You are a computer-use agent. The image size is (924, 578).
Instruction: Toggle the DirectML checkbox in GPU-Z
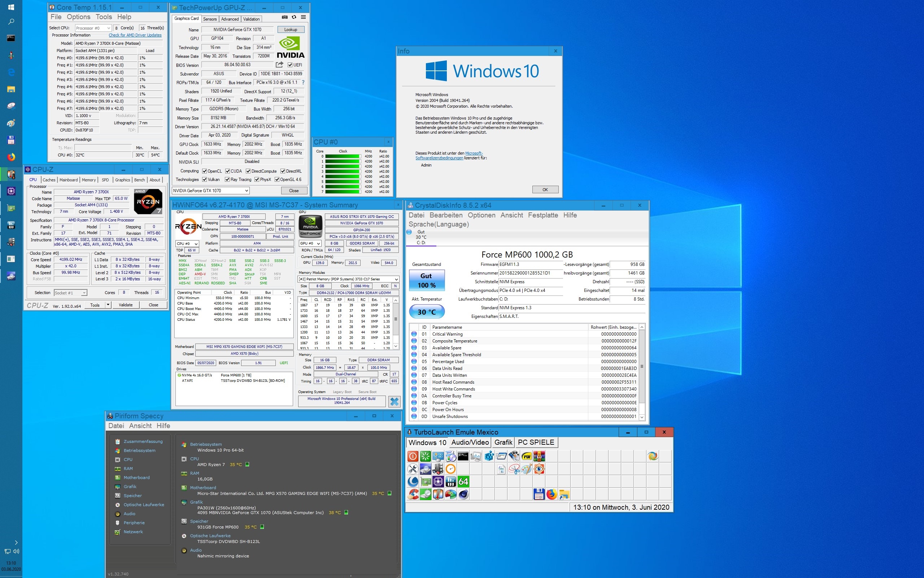[x=283, y=171]
